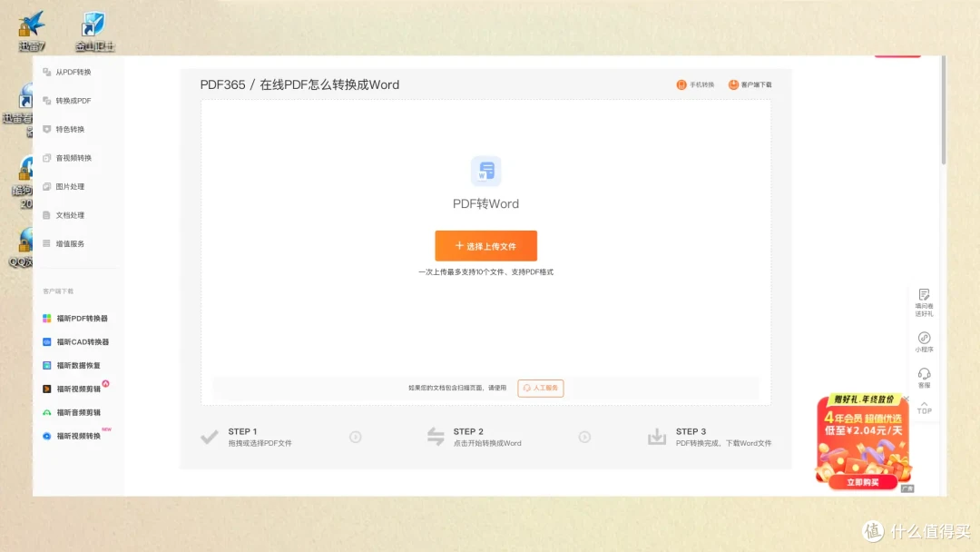Click the STEP 2 swap arrows icon

(436, 437)
